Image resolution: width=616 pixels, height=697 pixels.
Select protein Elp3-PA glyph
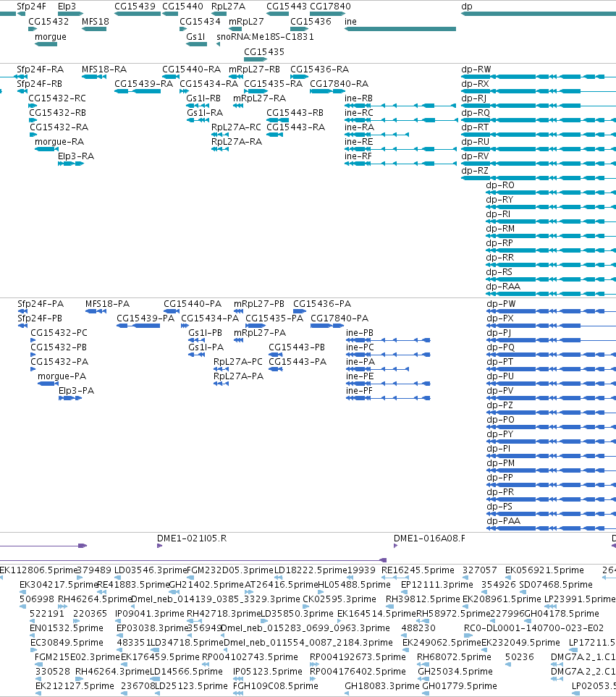(x=70, y=398)
